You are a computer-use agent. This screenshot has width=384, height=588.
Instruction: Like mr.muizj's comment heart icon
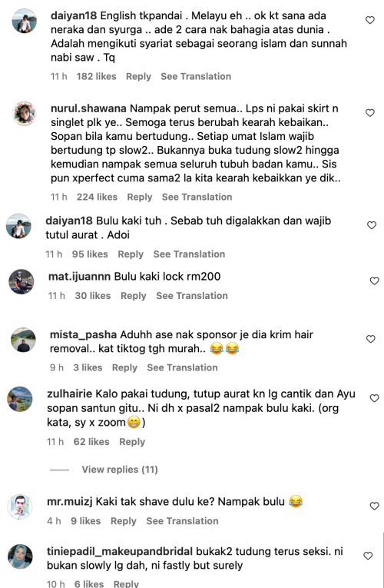pos(374,507)
